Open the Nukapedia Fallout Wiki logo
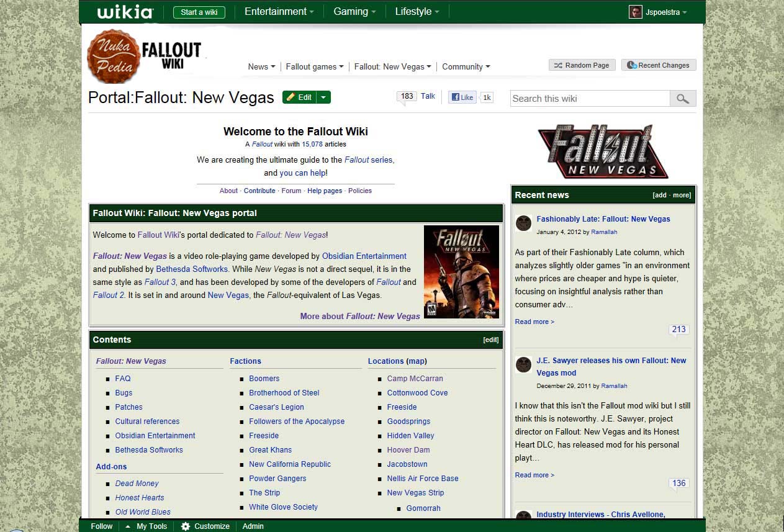 (144, 56)
